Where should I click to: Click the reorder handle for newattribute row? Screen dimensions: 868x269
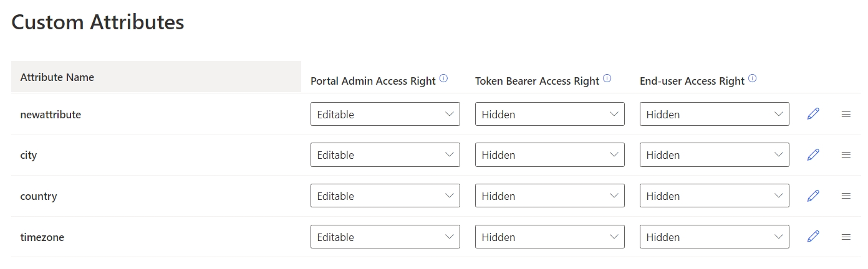click(846, 115)
